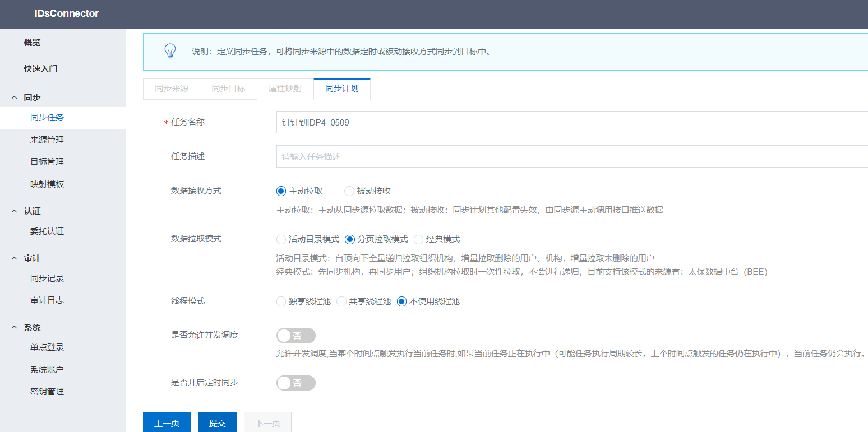Click the 数据拉取模式 label
Viewport: 868px width, 432px height.
196,239
